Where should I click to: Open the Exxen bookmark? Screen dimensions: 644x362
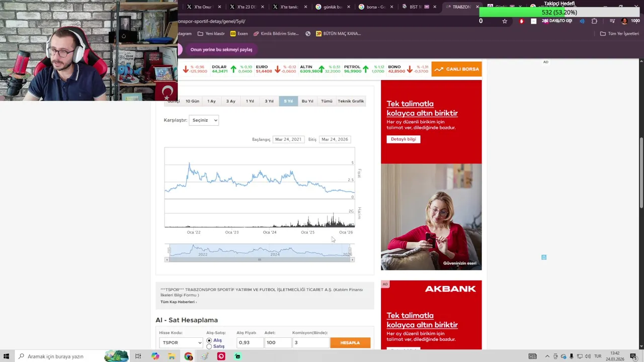point(239,34)
